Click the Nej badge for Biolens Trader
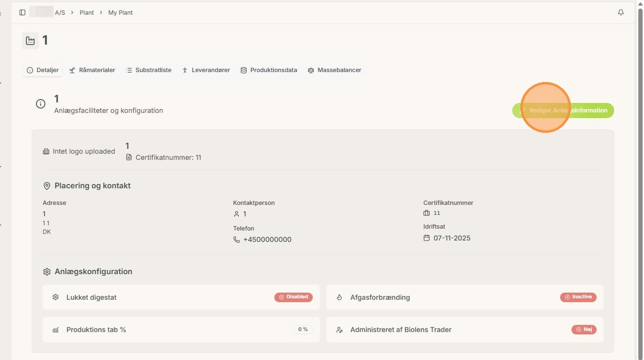 (584, 329)
